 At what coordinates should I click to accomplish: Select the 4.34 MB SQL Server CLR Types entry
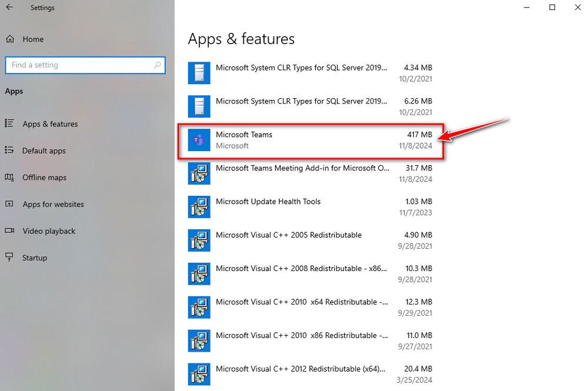pos(310,73)
